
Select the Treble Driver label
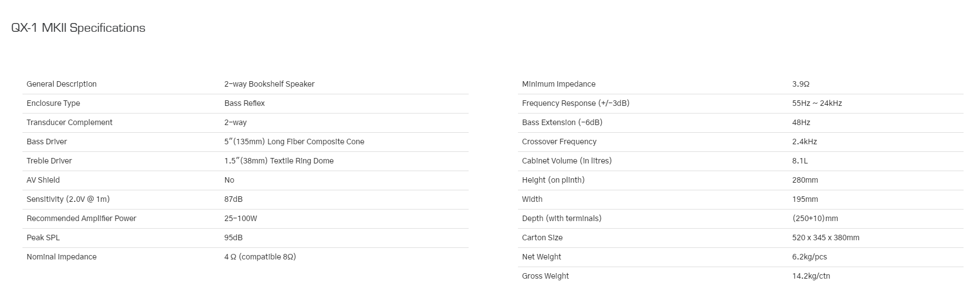[49, 161]
